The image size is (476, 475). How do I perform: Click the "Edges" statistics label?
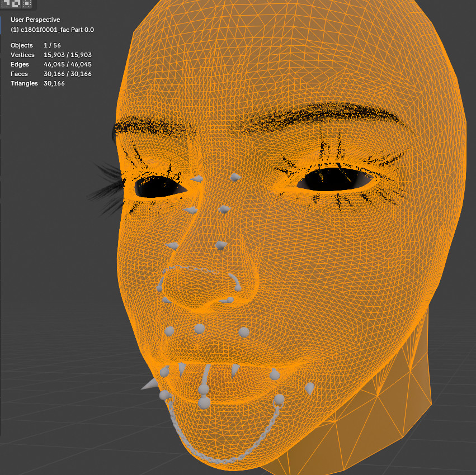[x=20, y=64]
